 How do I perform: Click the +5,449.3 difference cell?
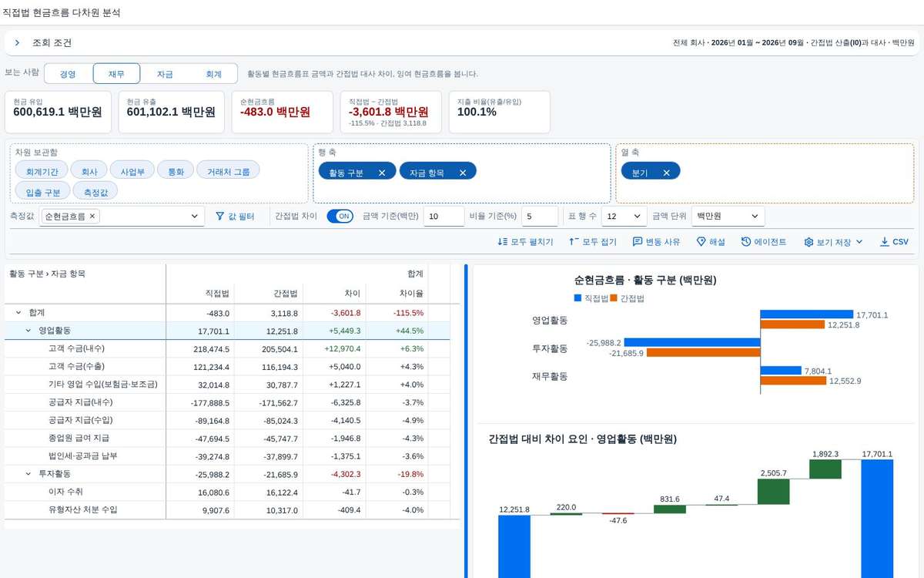tap(334, 331)
